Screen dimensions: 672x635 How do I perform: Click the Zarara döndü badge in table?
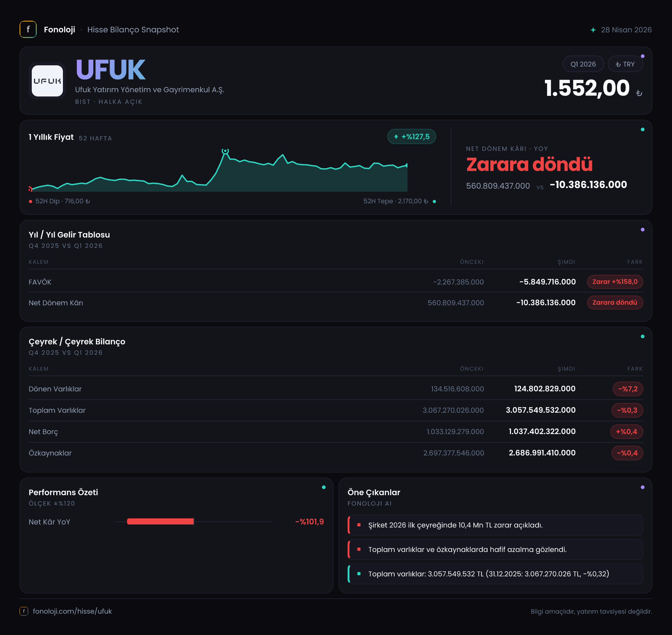(x=615, y=302)
